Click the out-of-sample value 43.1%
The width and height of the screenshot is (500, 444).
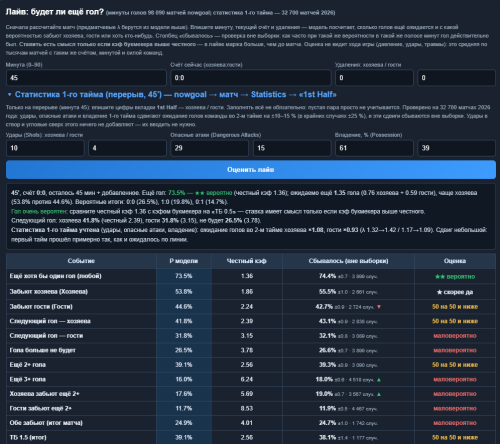pos(327,321)
